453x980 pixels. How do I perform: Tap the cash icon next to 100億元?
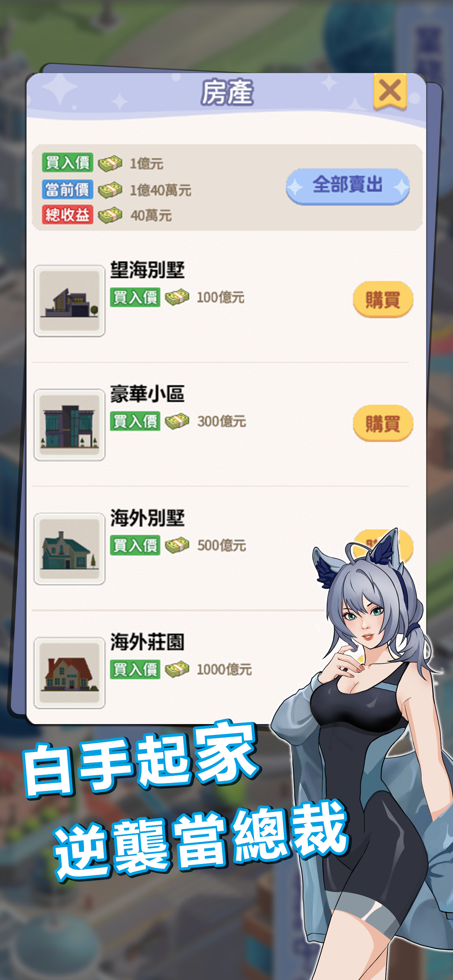click(177, 297)
